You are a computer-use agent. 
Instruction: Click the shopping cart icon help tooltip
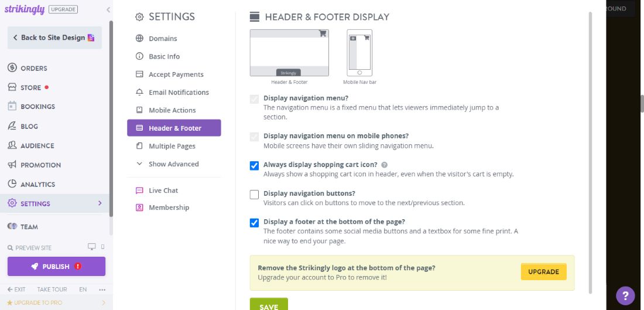pos(384,165)
